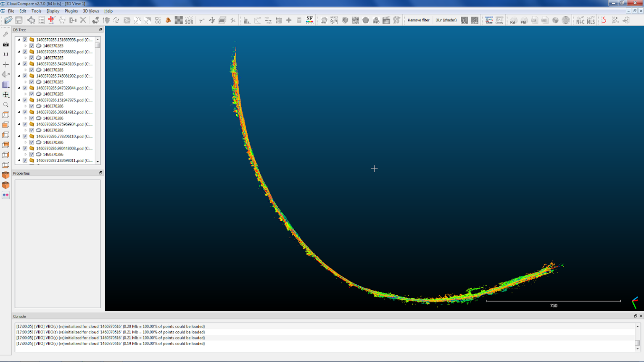Click the CC label connected components icon
Viewport: 644px width, 362px height.
click(158, 20)
